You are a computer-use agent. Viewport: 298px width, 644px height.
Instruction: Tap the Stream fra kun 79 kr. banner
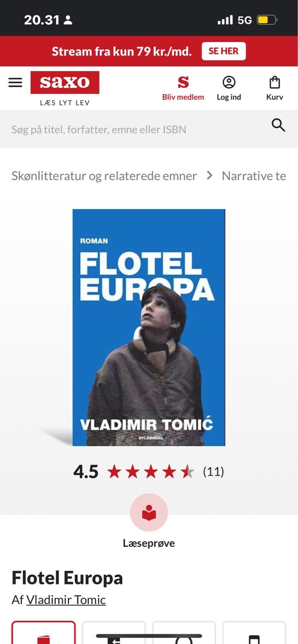click(122, 51)
